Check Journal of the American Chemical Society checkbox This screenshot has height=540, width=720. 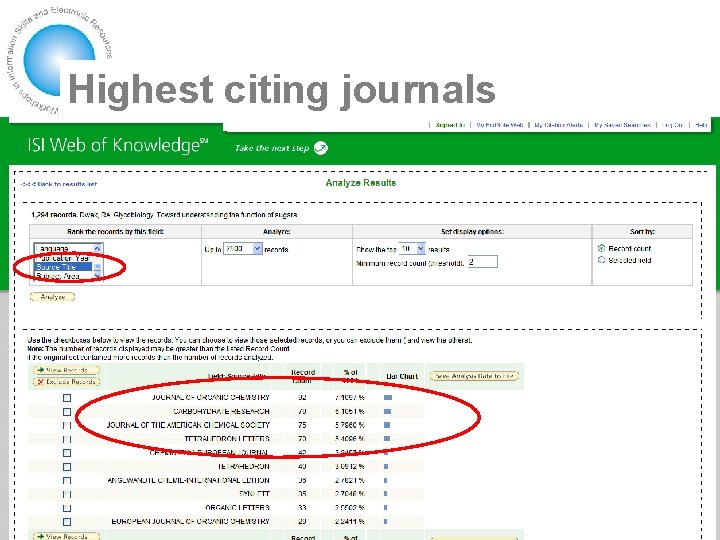67,425
